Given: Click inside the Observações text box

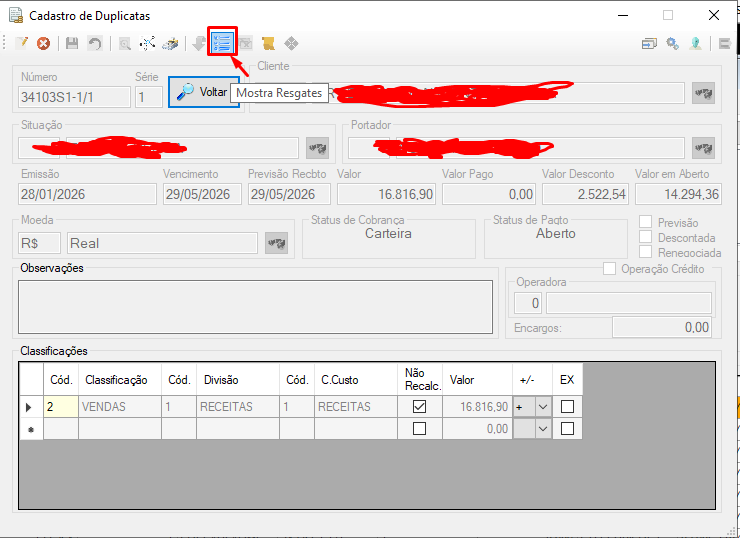Looking at the screenshot, I should click(x=255, y=307).
